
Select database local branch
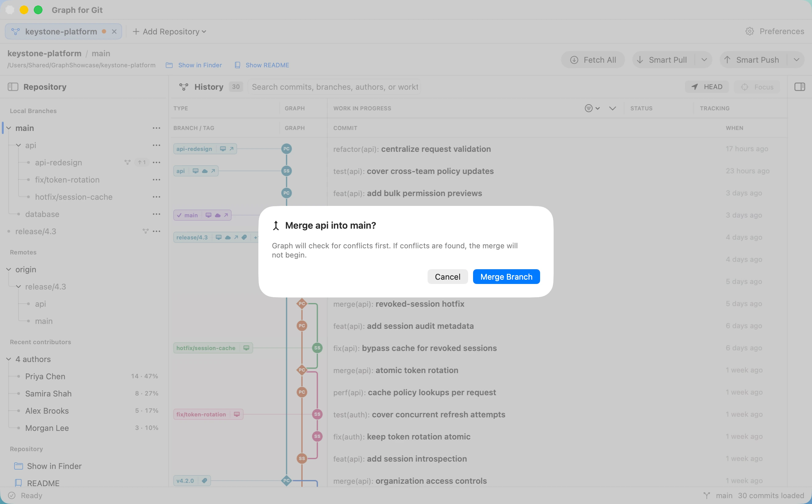click(x=42, y=214)
